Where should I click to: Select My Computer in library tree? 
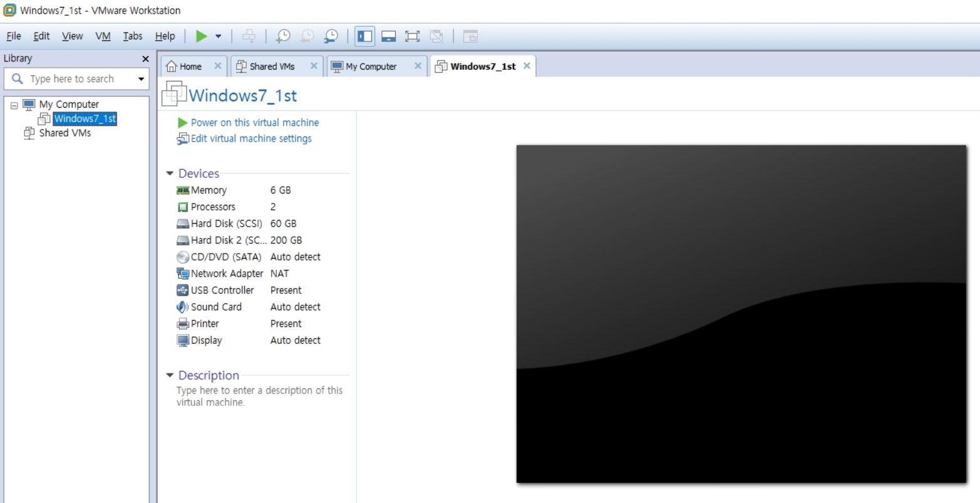[x=69, y=105]
